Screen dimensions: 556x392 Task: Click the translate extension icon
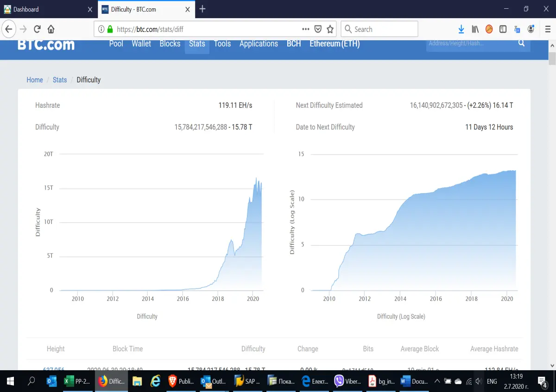517,29
